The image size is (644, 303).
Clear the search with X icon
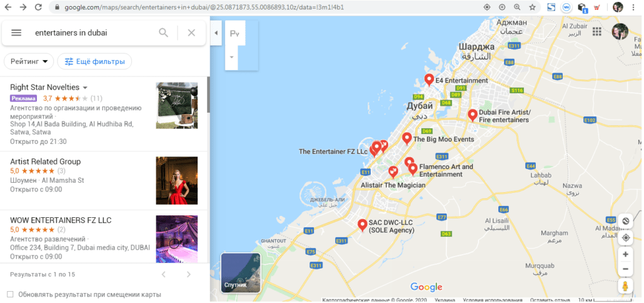[x=191, y=33]
